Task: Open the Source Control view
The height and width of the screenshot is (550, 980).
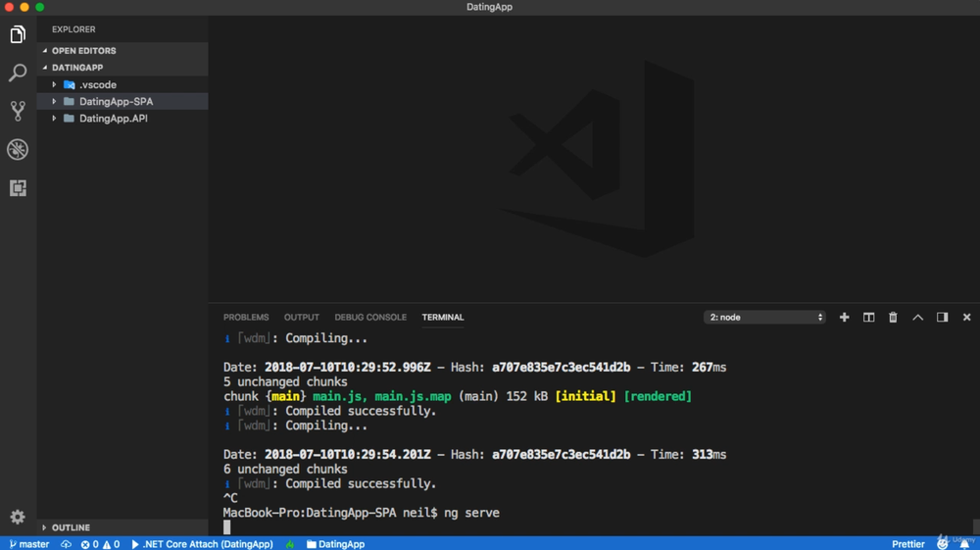Action: pos(18,111)
